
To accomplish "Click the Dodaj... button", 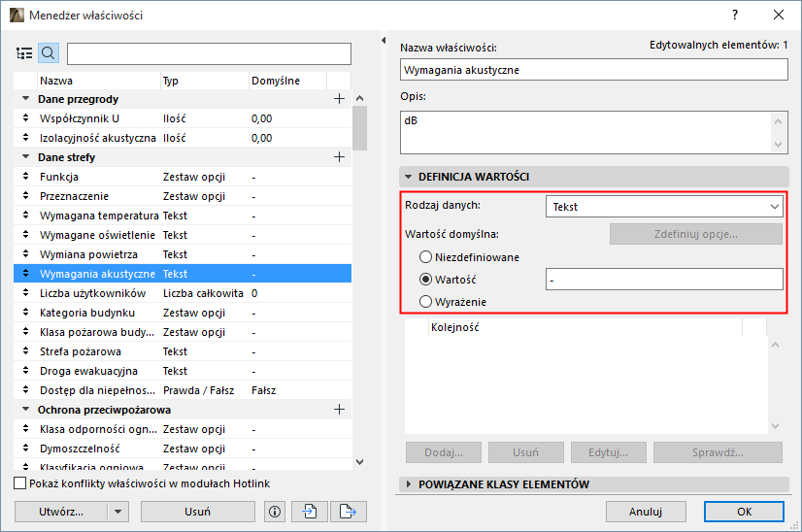I will pos(444,452).
